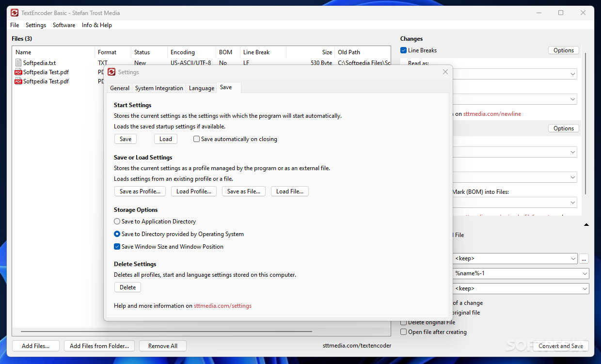Click Remove All button
601x364 pixels.
coord(163,346)
